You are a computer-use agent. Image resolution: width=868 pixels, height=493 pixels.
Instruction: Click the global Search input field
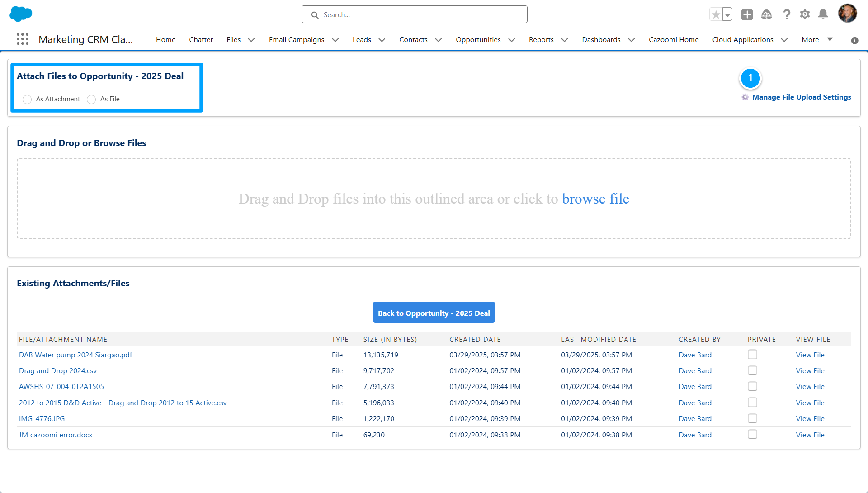[x=420, y=15]
